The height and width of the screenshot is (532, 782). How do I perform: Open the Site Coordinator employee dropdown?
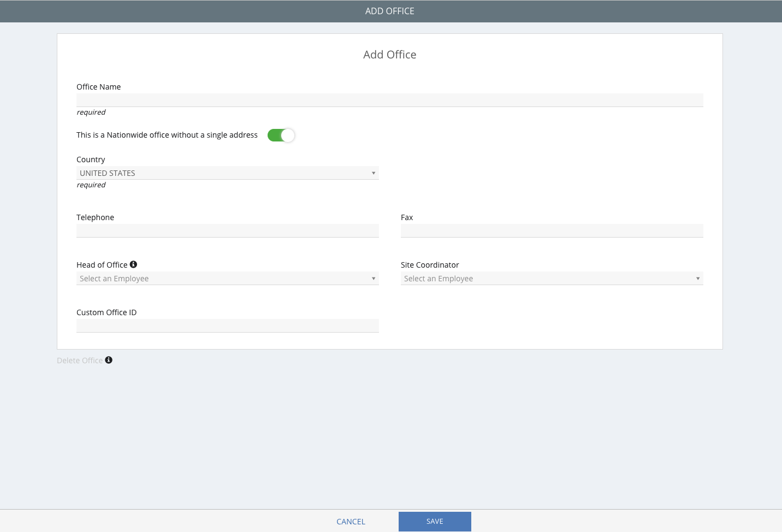tap(552, 279)
